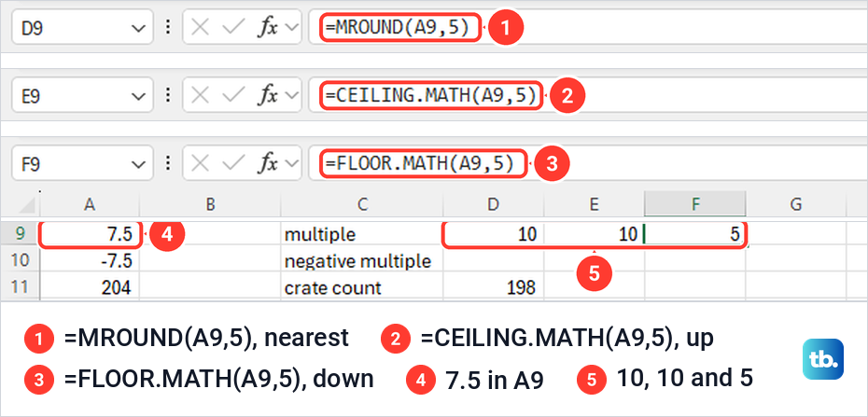Click the Name Box showing E9
The width and height of the screenshot is (868, 417).
click(82, 95)
